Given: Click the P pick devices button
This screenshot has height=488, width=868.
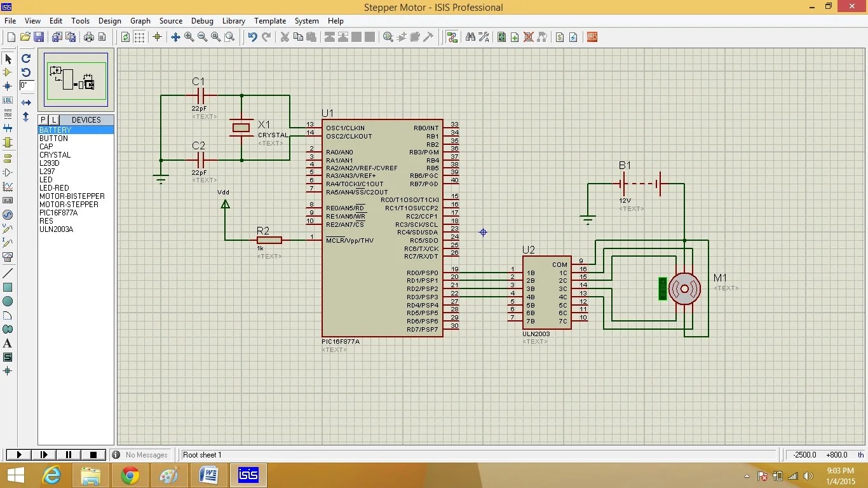Looking at the screenshot, I should click(x=43, y=120).
